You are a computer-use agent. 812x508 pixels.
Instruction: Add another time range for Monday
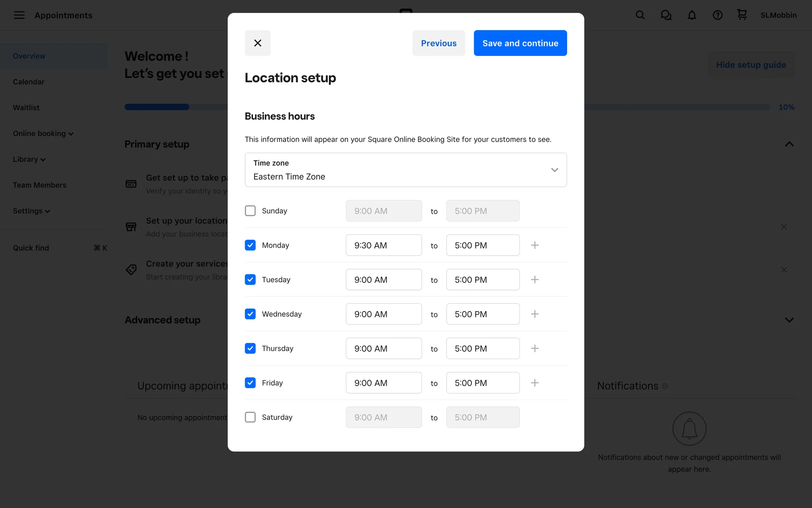[x=535, y=245]
